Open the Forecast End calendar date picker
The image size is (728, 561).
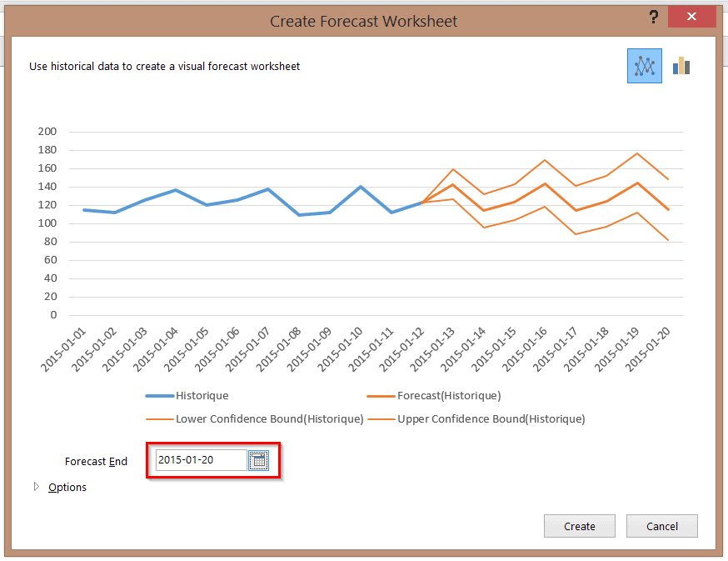point(258,460)
